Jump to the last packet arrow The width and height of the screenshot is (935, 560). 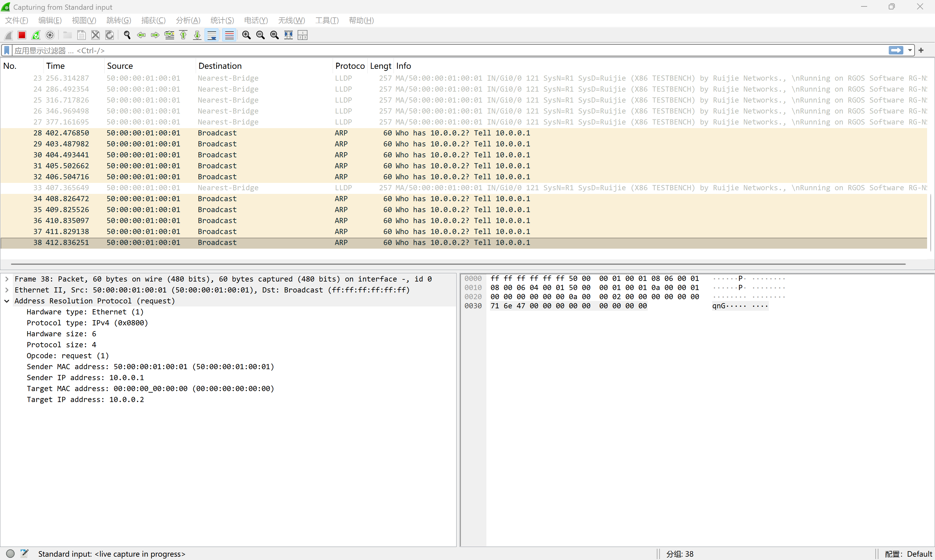point(197,35)
